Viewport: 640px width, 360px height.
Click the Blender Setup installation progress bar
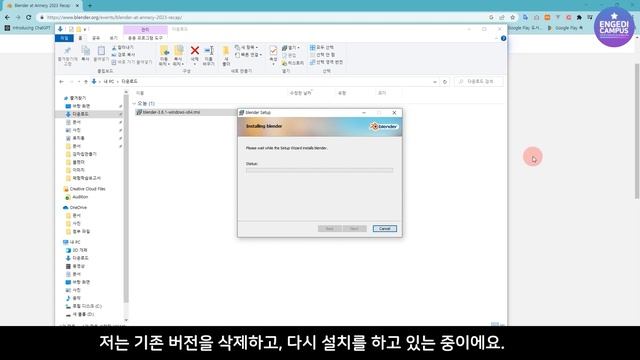click(320, 171)
